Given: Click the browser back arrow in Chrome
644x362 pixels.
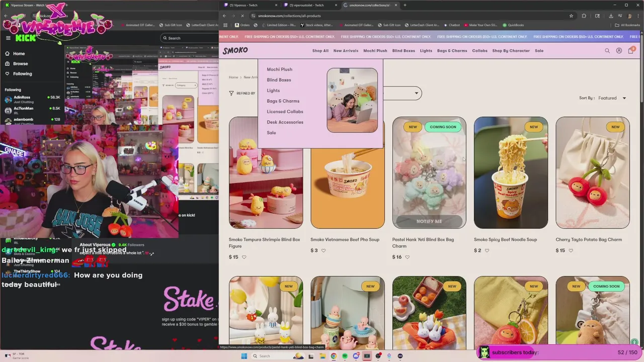Looking at the screenshot, I should click(x=224, y=16).
